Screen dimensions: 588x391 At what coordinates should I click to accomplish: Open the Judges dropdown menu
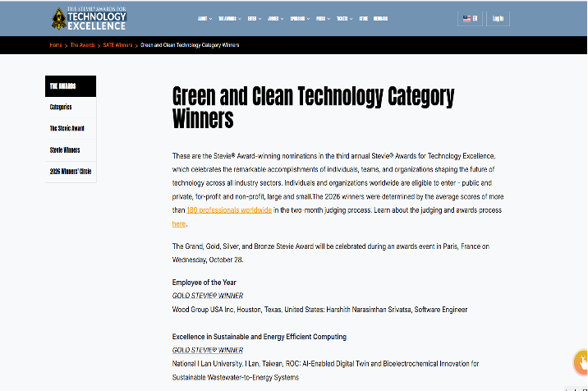pos(276,18)
